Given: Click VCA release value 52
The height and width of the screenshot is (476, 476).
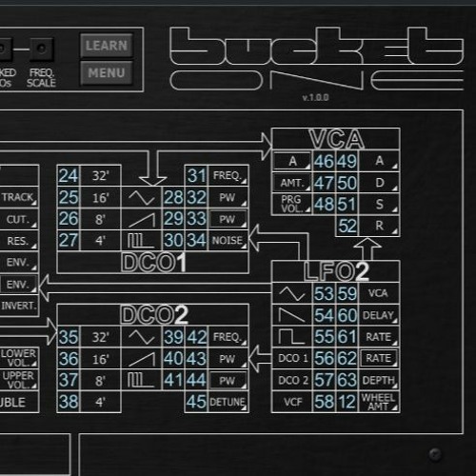Looking at the screenshot, I should pyautogui.click(x=347, y=226).
